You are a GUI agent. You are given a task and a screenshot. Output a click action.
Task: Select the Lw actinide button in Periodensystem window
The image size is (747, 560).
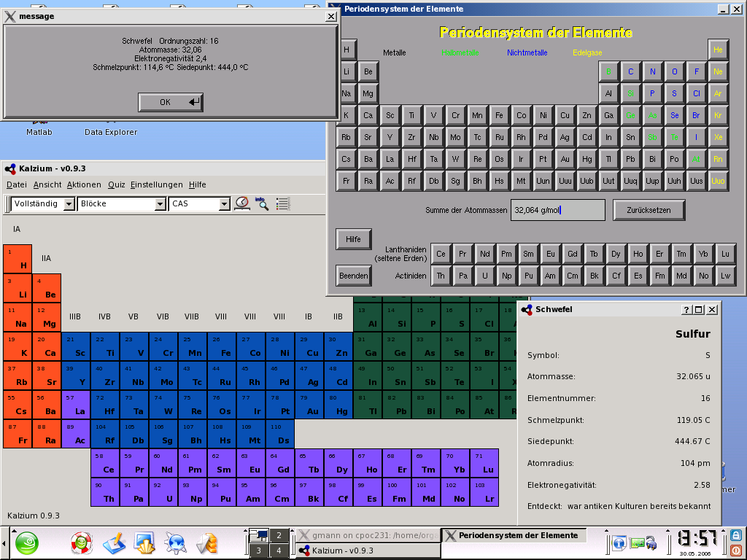click(725, 276)
